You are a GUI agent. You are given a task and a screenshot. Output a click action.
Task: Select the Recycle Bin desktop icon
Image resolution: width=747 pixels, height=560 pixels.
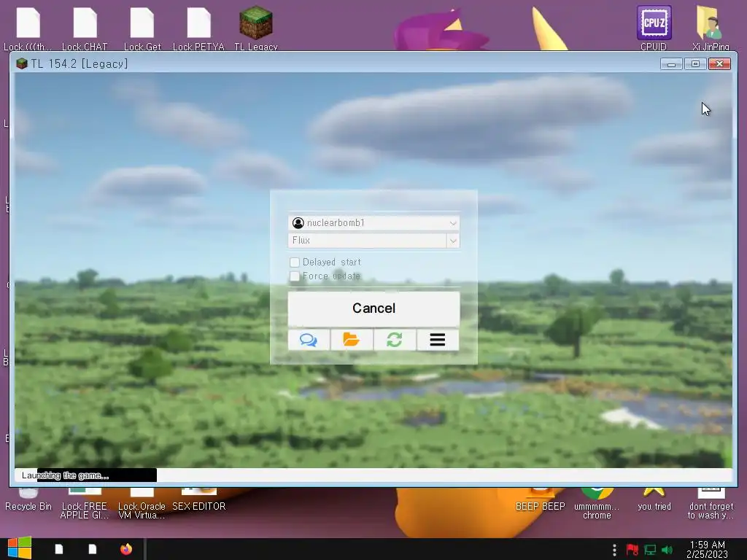point(28,501)
